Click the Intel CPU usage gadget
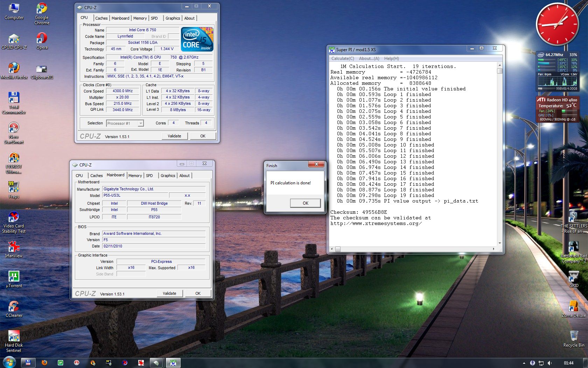 coord(557,71)
